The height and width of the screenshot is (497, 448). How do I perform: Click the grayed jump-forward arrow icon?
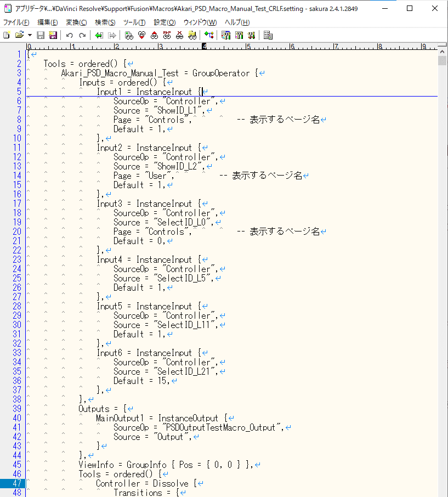click(112, 35)
